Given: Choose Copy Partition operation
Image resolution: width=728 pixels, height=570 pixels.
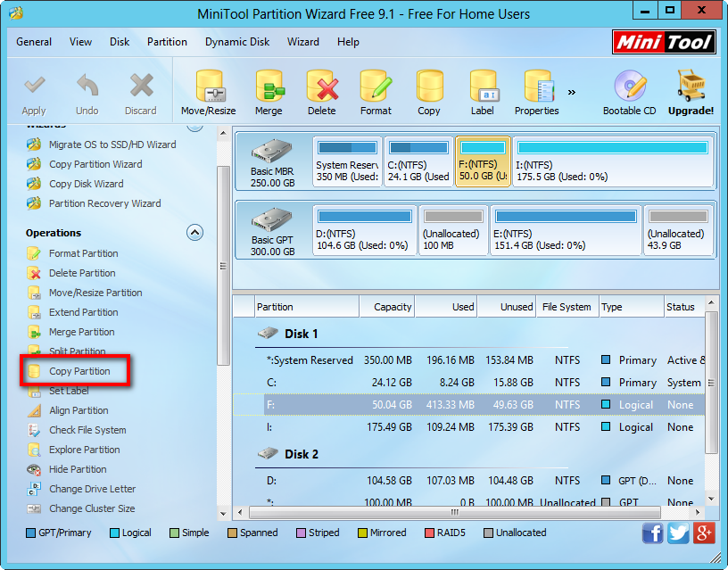Looking at the screenshot, I should tap(69, 371).
